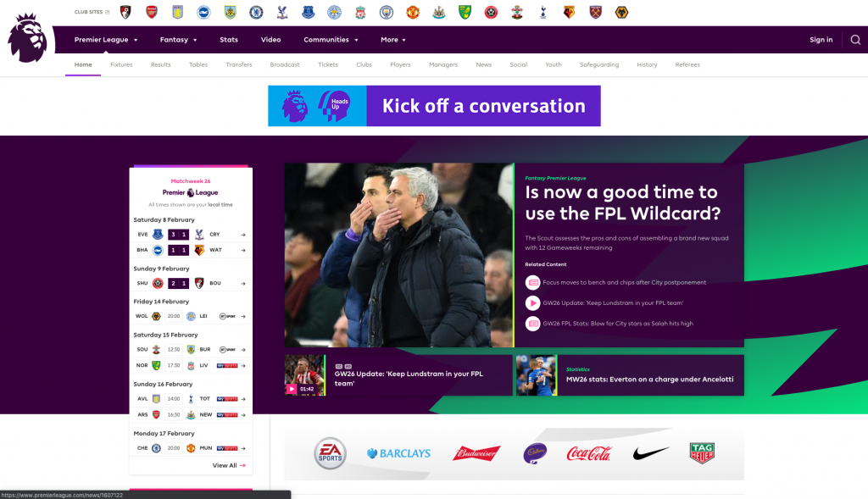The width and height of the screenshot is (868, 499).
Task: Expand the More dropdown menu
Action: 393,40
